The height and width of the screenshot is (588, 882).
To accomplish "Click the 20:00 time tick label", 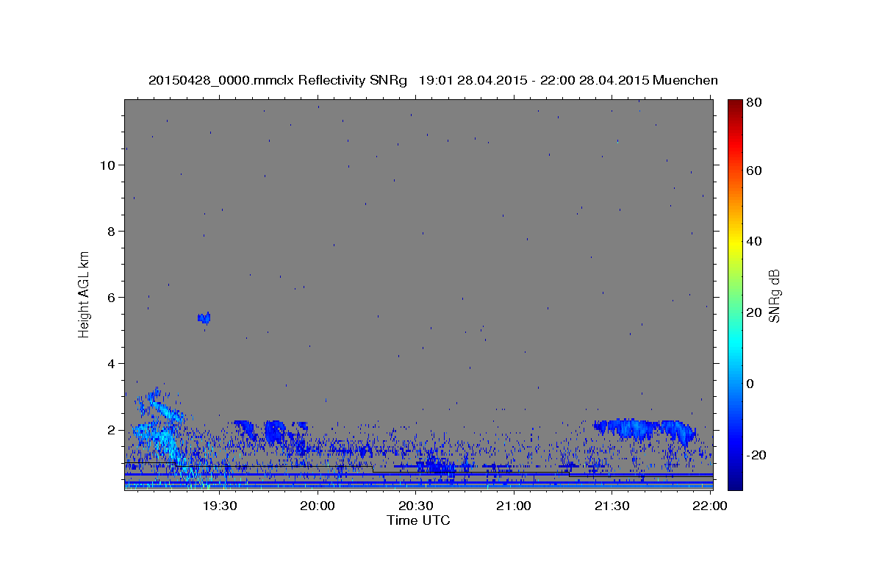I will point(318,506).
